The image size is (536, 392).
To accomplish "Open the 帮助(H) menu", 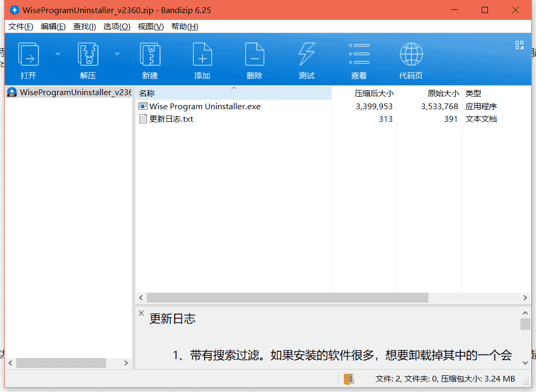I will (x=184, y=27).
